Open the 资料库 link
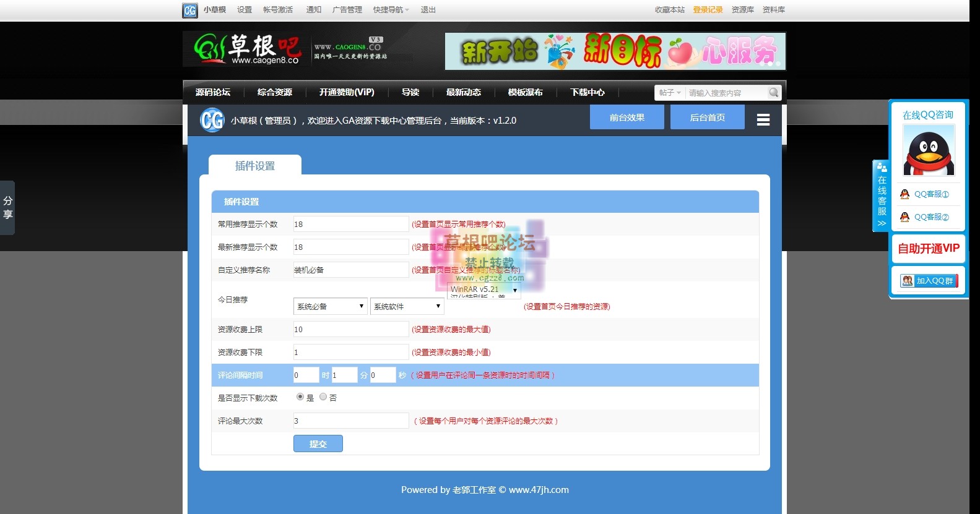 pos(774,10)
